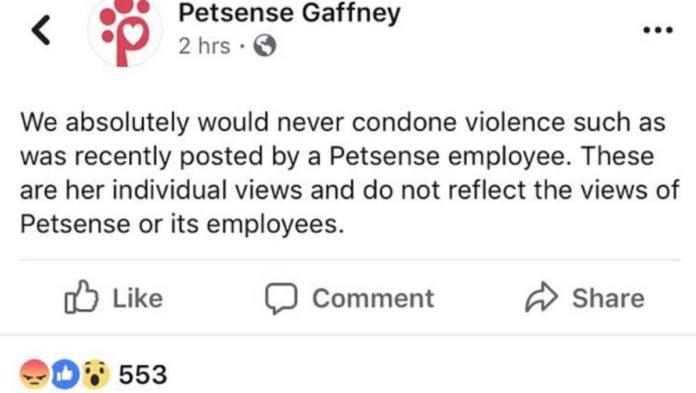The height and width of the screenshot is (393, 696).
Task: Click the last line 'Petsense or its employees'
Action: coord(182,224)
